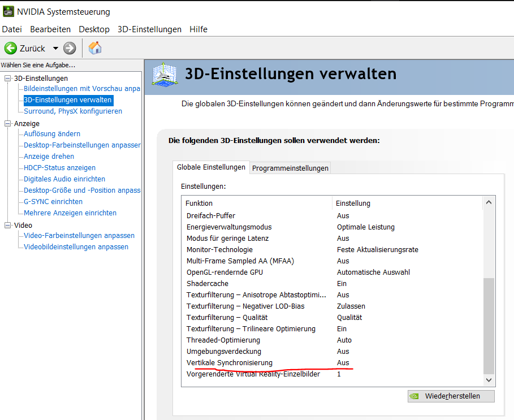514x420 pixels.
Task: Select the Monitor-Technologie row
Action: (x=332, y=250)
